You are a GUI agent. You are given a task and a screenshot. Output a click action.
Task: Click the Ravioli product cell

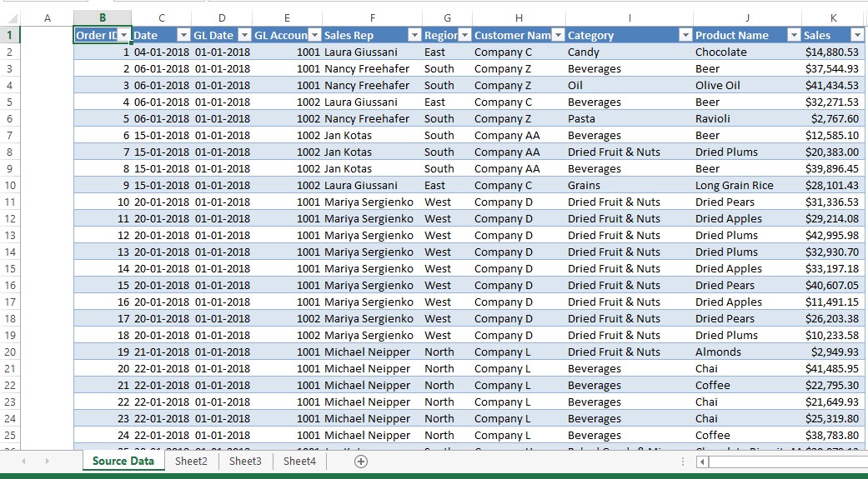[x=747, y=118]
